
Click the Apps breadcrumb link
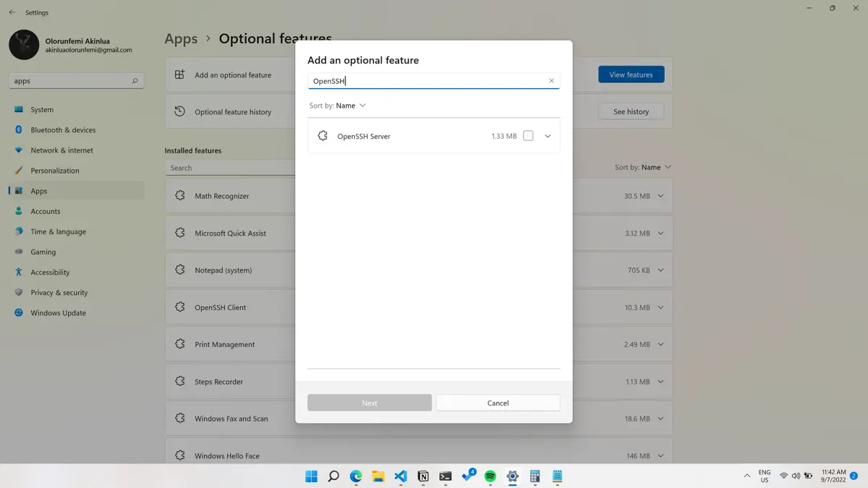point(181,39)
